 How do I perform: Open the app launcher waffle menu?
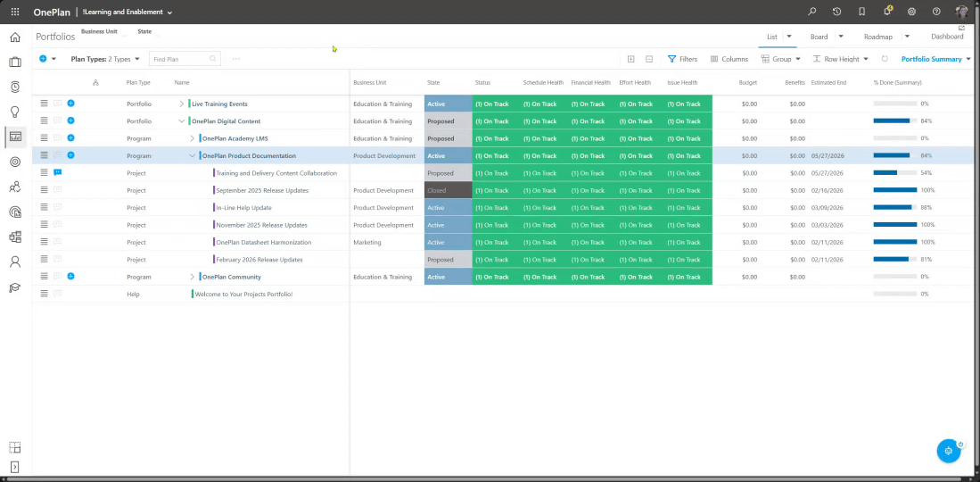(15, 12)
